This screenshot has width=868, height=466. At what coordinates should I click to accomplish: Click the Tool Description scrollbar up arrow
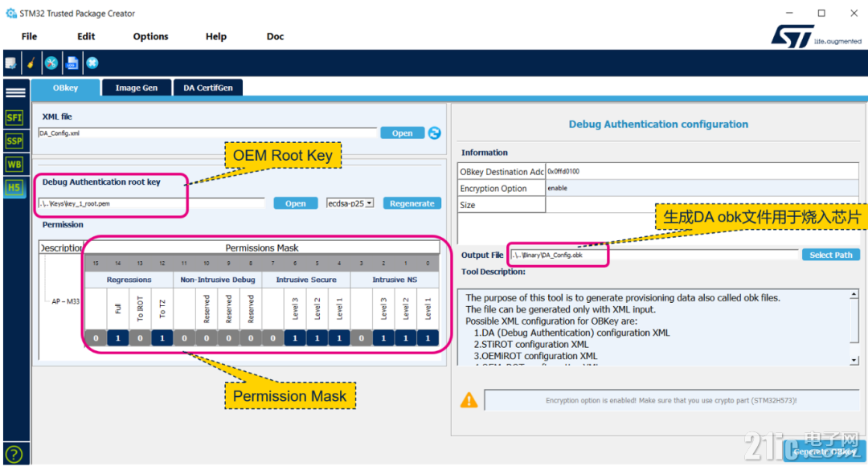pos(854,294)
